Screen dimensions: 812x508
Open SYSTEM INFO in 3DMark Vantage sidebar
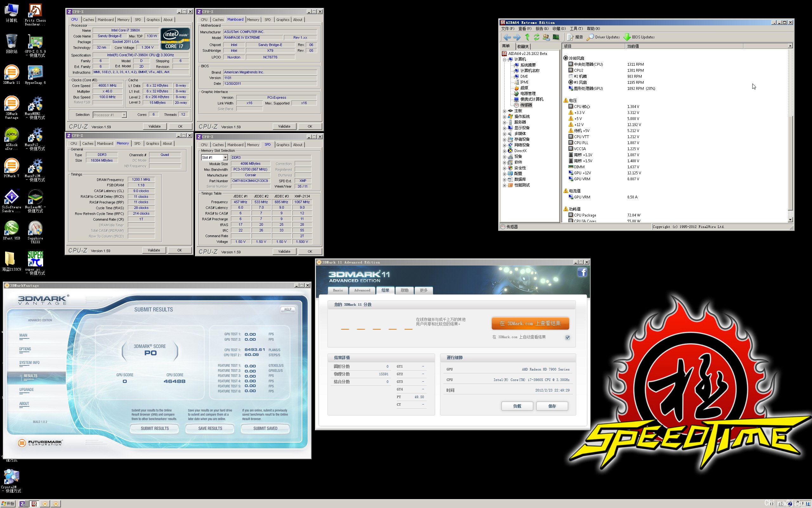[x=29, y=363]
